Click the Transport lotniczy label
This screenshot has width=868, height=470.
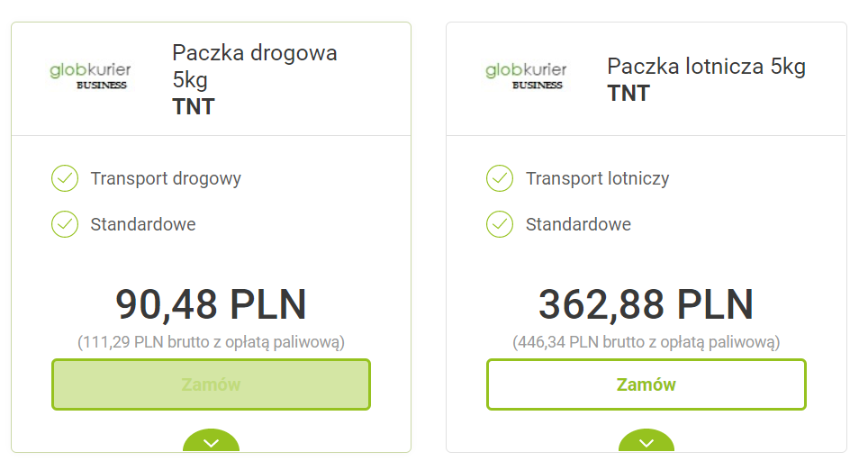coord(597,178)
